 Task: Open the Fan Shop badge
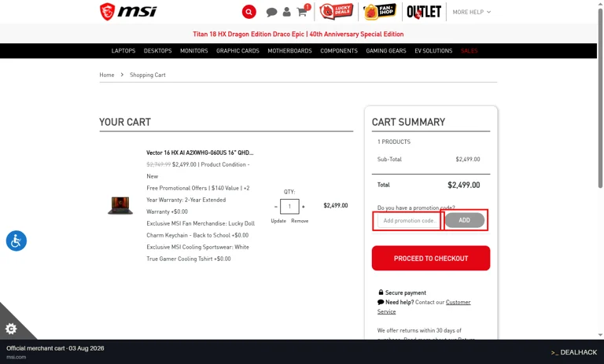pos(380,12)
